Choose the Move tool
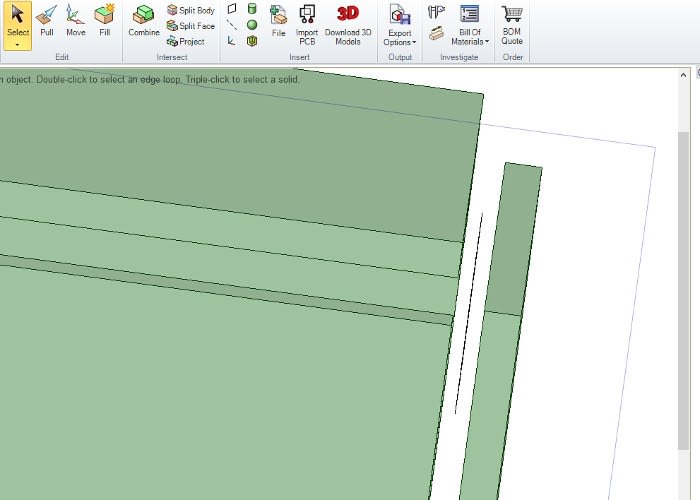 click(75, 21)
